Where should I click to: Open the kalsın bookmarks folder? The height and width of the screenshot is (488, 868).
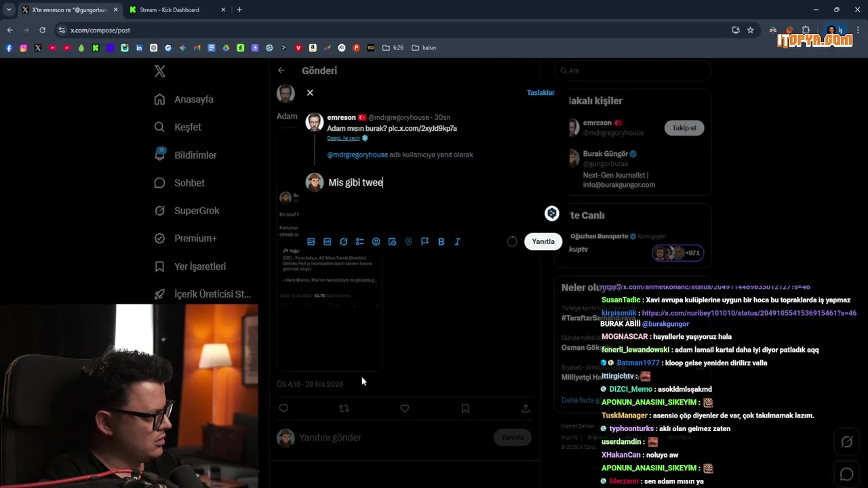click(x=424, y=47)
